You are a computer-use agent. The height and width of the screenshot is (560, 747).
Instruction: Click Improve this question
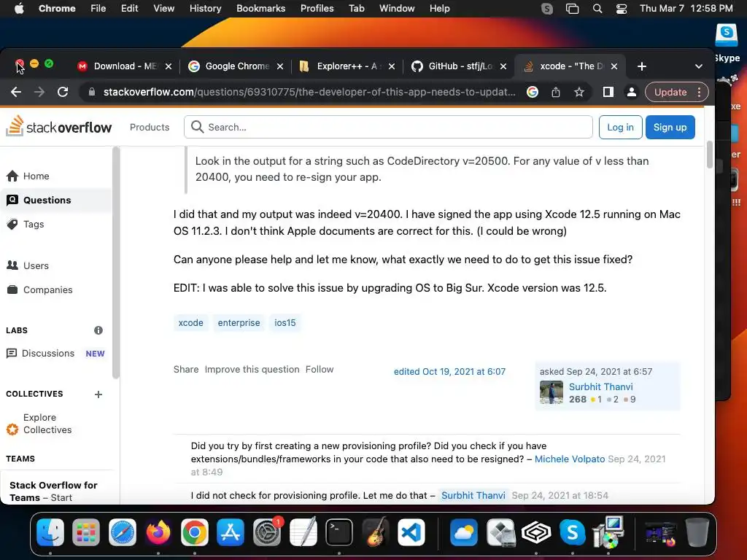click(x=252, y=369)
